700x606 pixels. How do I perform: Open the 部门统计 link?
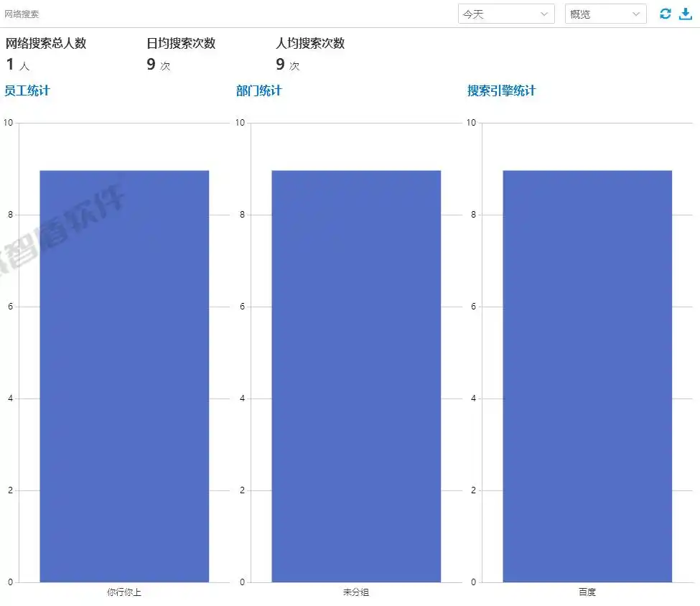point(259,90)
